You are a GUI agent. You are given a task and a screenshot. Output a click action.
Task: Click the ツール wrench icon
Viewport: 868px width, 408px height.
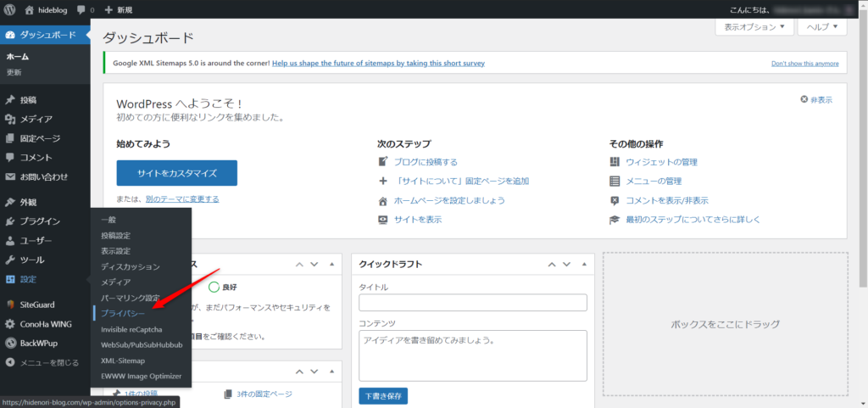tap(9, 260)
